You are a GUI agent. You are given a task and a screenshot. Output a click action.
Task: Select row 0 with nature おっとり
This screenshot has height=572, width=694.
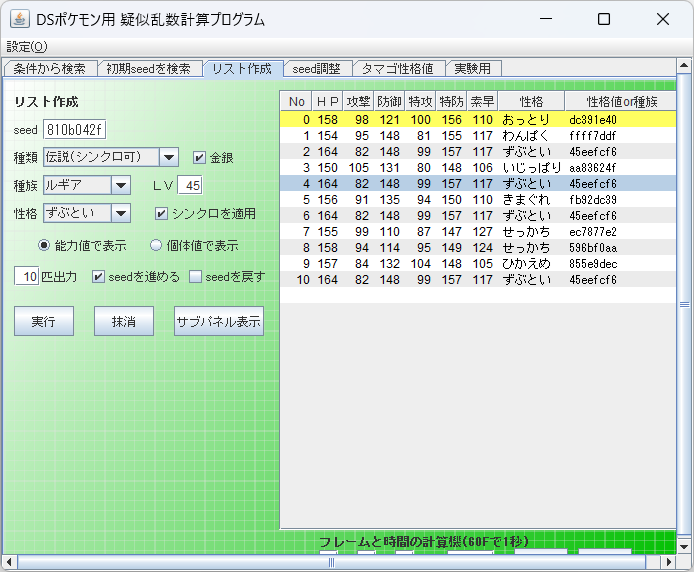pos(478,120)
